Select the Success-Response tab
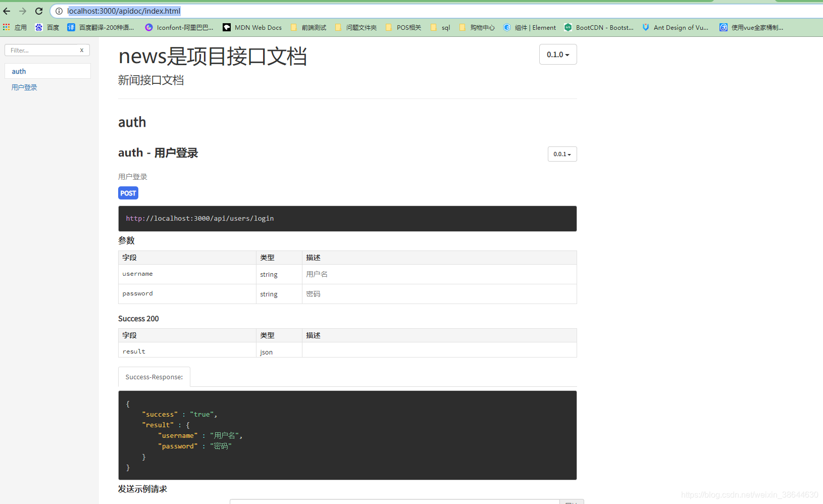Image resolution: width=823 pixels, height=504 pixels. pyautogui.click(x=154, y=377)
